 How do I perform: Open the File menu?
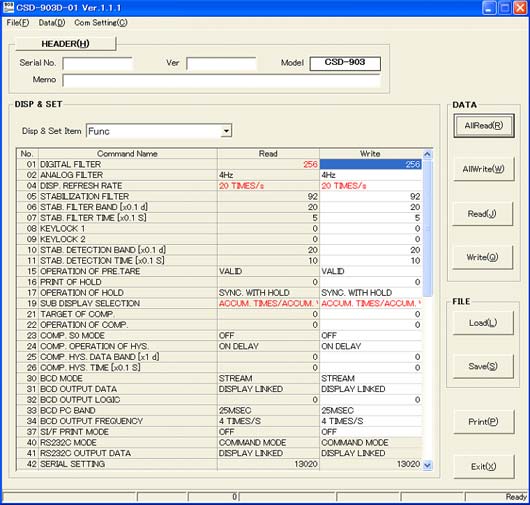[18, 23]
